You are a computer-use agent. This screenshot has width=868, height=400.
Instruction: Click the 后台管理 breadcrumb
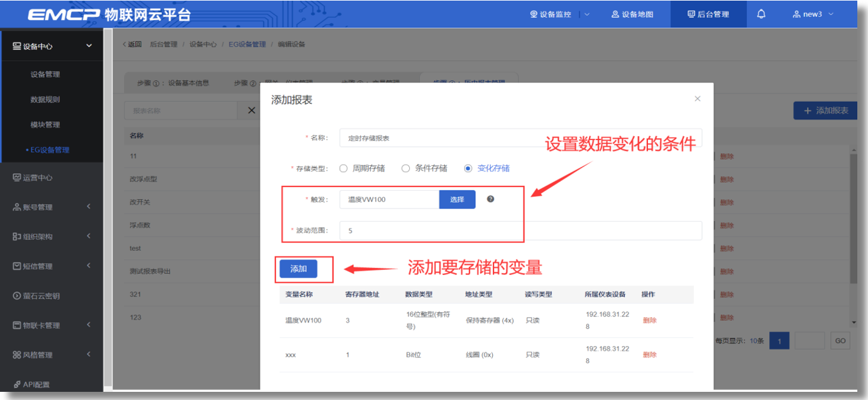(163, 45)
